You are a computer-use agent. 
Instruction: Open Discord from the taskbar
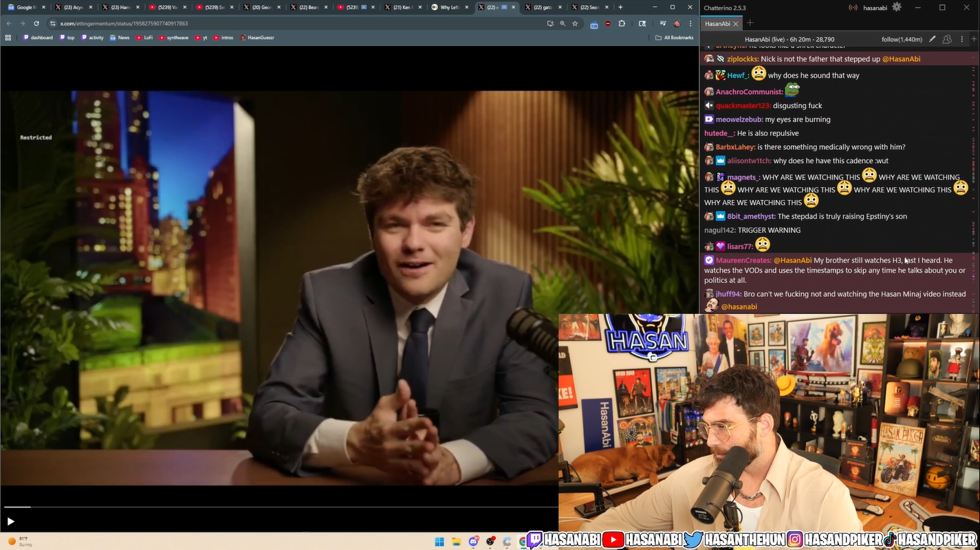pos(473,541)
